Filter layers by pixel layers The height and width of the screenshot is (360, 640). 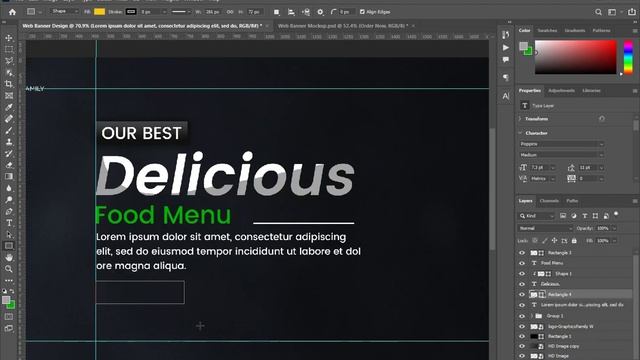coord(563,216)
